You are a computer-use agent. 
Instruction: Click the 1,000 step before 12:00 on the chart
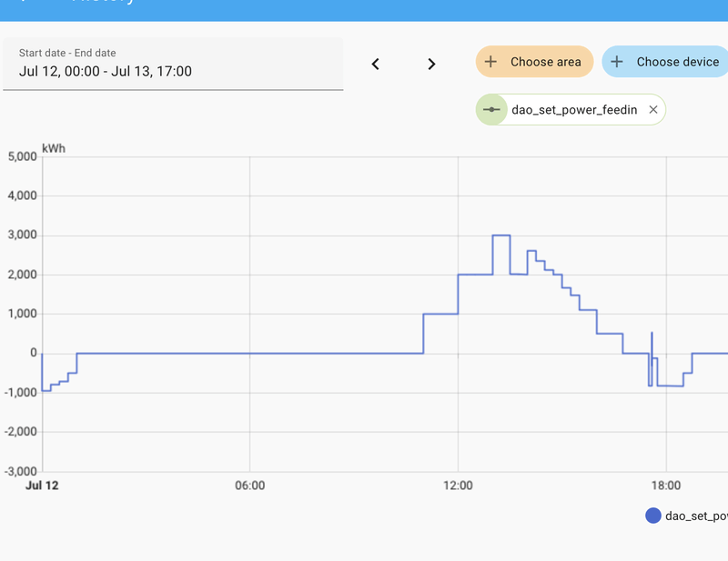pos(440,314)
